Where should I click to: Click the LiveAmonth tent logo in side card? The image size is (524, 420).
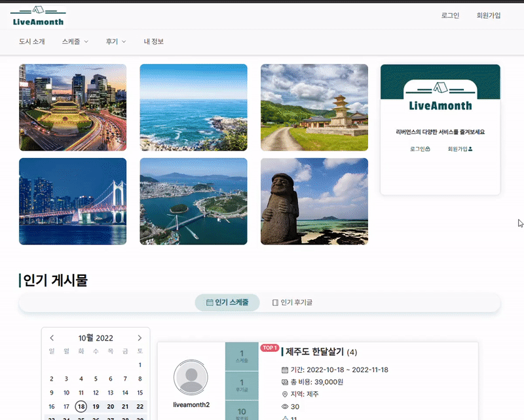440,96
